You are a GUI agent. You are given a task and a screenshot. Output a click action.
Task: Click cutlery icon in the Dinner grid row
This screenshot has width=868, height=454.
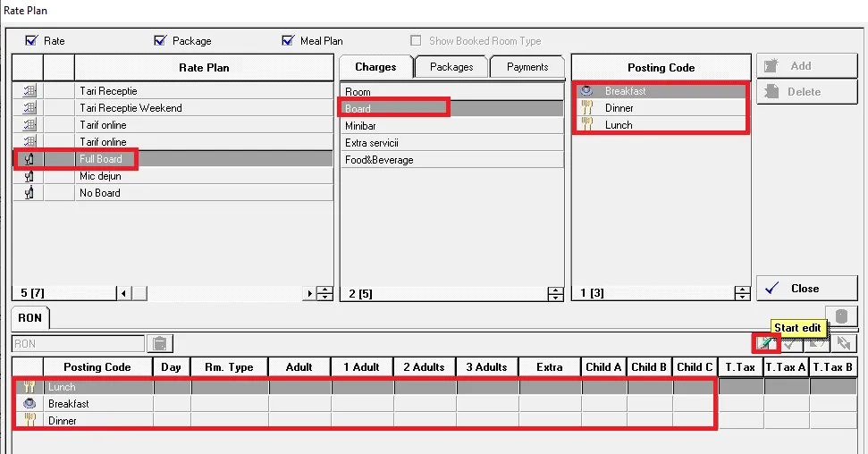pos(29,420)
